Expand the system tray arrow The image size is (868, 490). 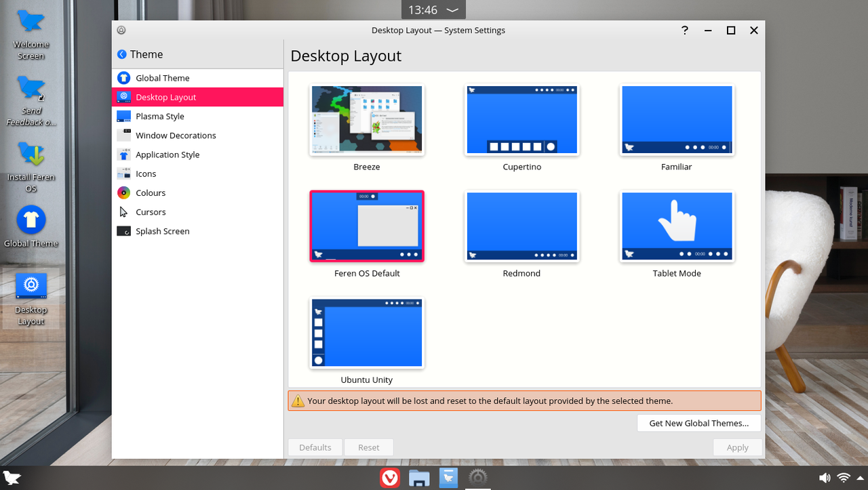click(861, 478)
